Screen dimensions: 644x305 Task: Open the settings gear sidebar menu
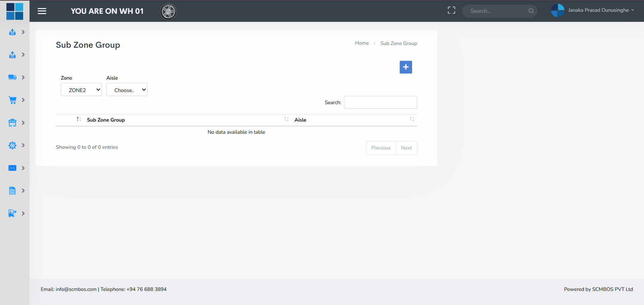point(12,145)
